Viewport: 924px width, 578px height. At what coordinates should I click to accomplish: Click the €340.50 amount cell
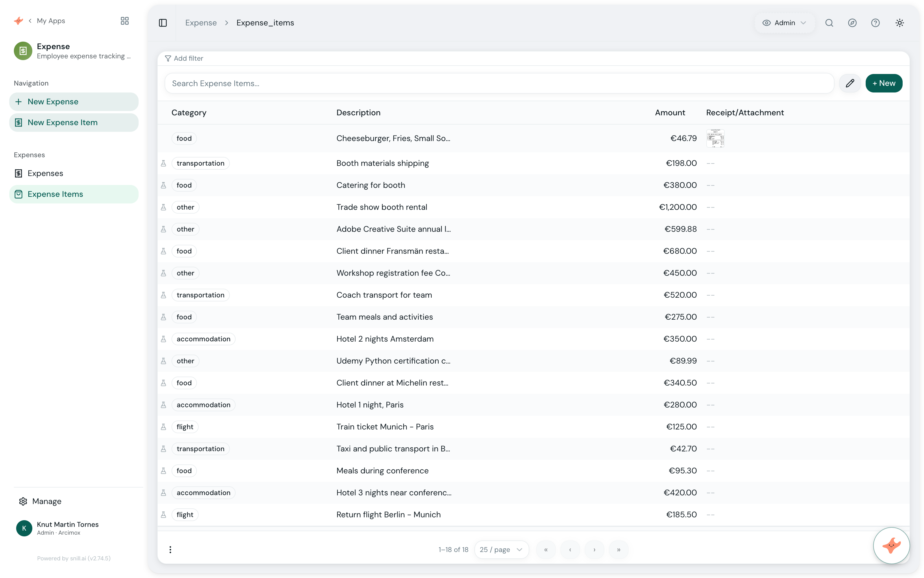(x=680, y=383)
